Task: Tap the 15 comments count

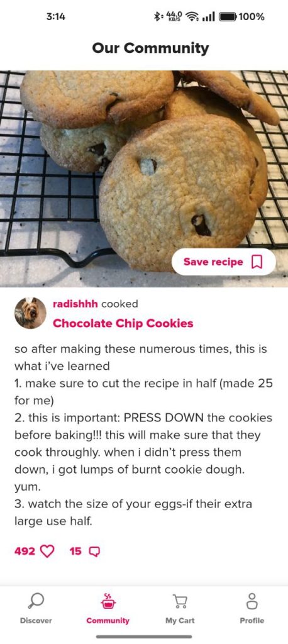Action: coord(75,551)
